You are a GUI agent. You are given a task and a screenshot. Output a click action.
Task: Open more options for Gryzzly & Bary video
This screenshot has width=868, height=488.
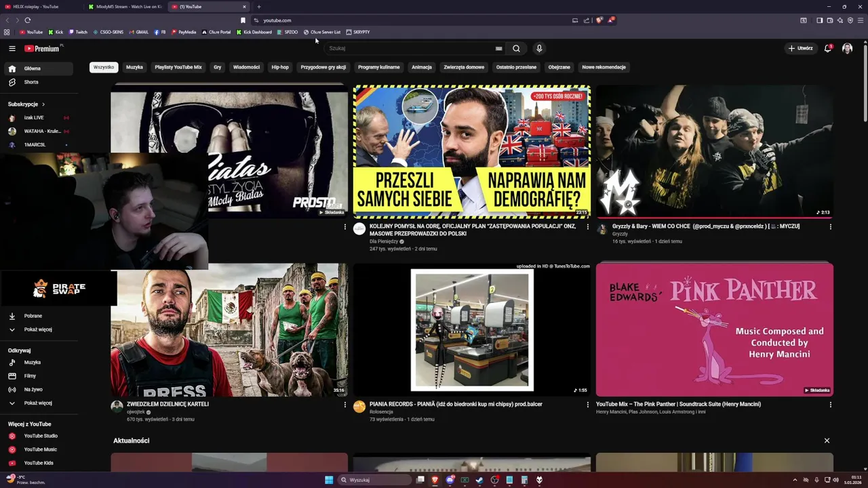(x=831, y=226)
